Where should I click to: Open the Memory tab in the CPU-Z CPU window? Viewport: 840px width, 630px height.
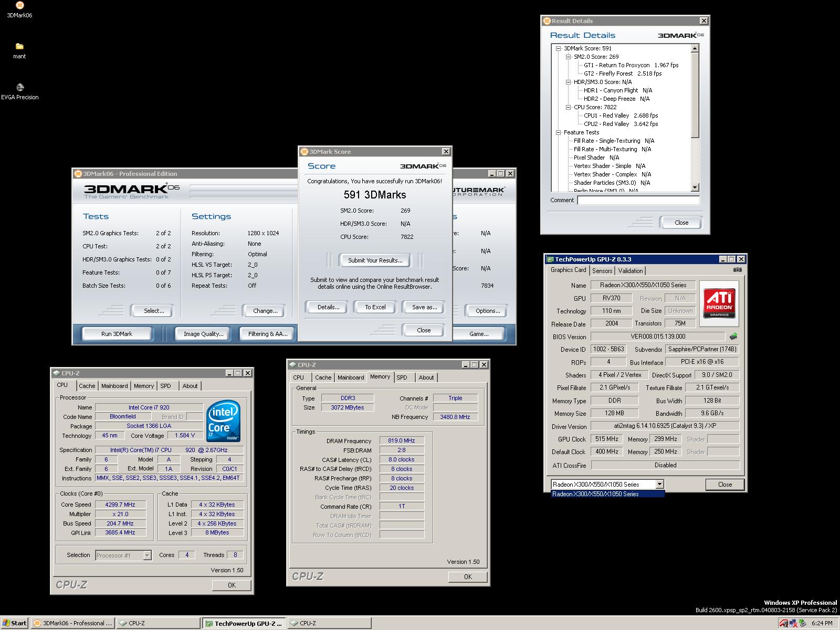coord(144,386)
